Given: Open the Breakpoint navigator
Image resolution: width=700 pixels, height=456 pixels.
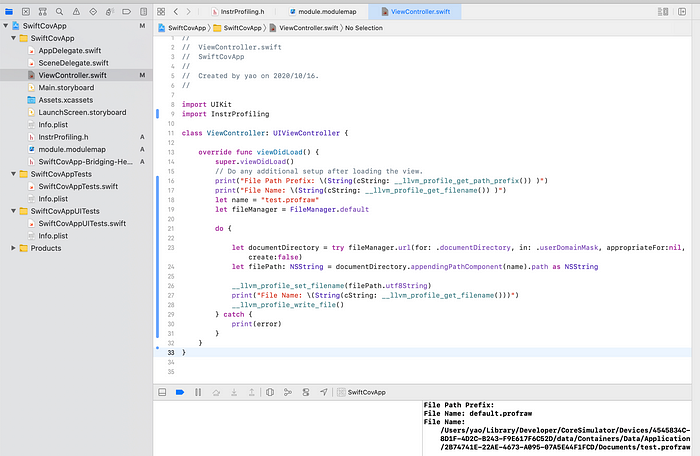Looking at the screenshot, I should coord(126,12).
